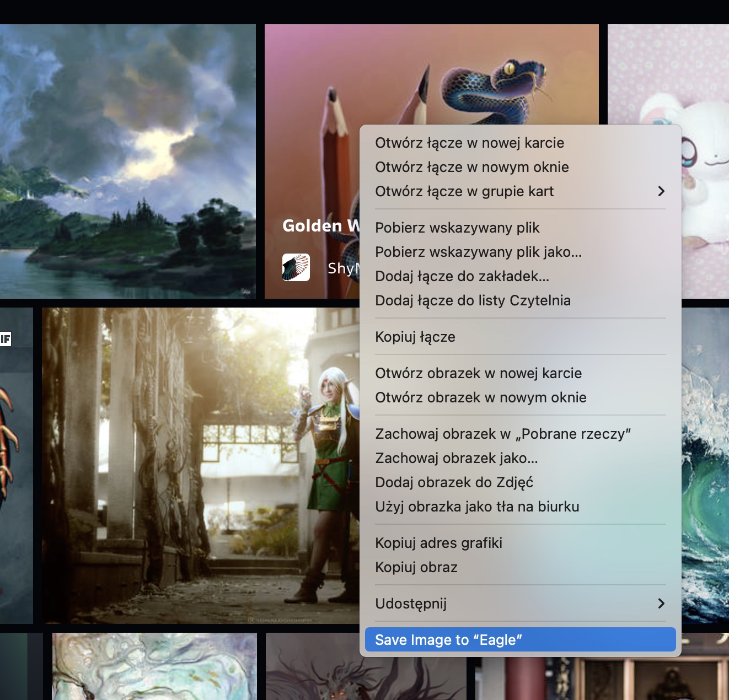The height and width of the screenshot is (700, 729).
Task: Open the red claw creature artwork thumbnail
Action: [17, 466]
